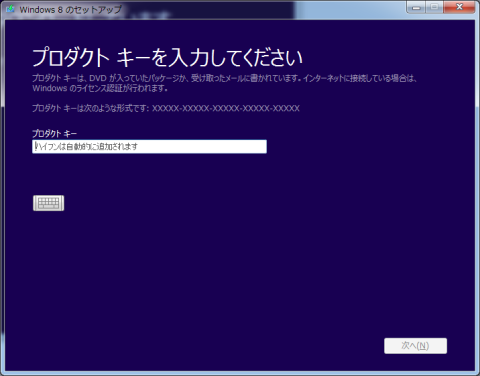Click the Windows のライセンス認証が行われます text

pyautogui.click(x=100, y=88)
